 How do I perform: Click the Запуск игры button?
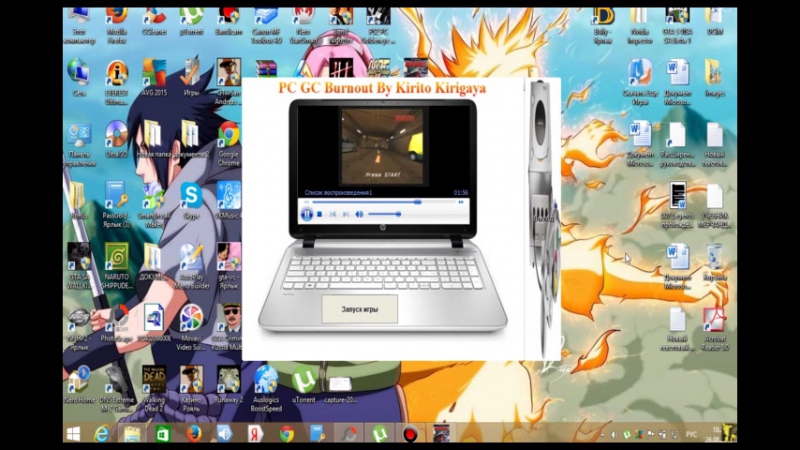(x=359, y=308)
